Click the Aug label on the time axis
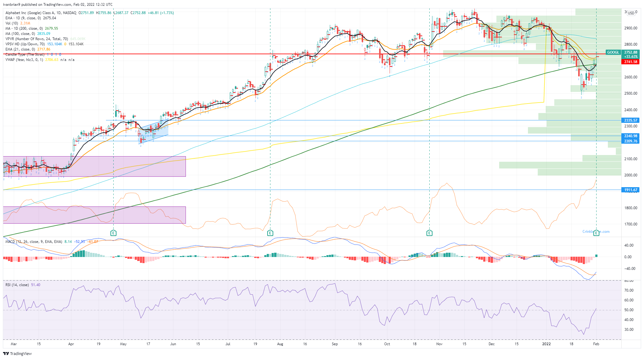This screenshot has width=644, height=359. [280, 344]
